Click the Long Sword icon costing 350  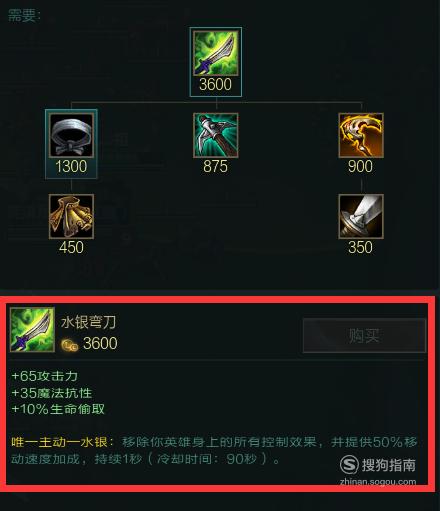click(361, 216)
